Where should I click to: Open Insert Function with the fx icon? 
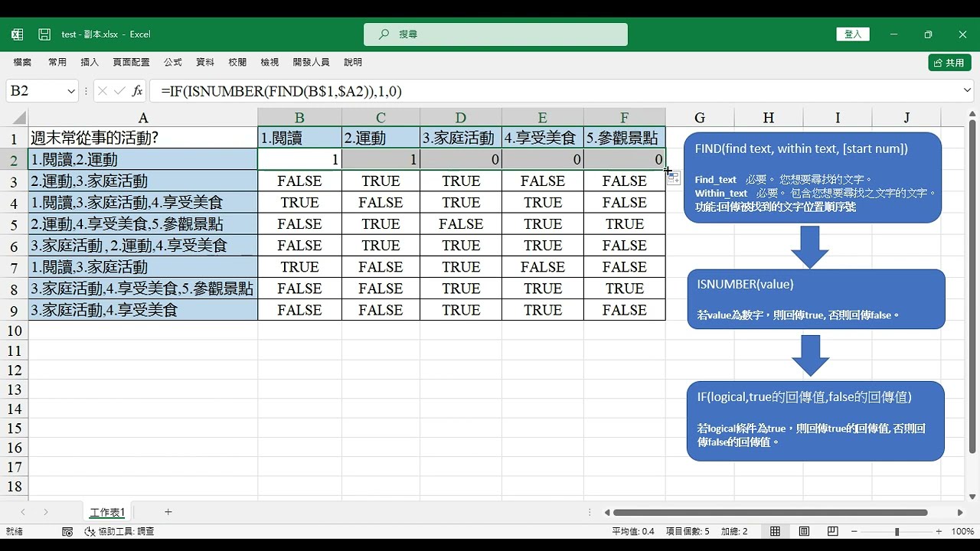pos(138,91)
